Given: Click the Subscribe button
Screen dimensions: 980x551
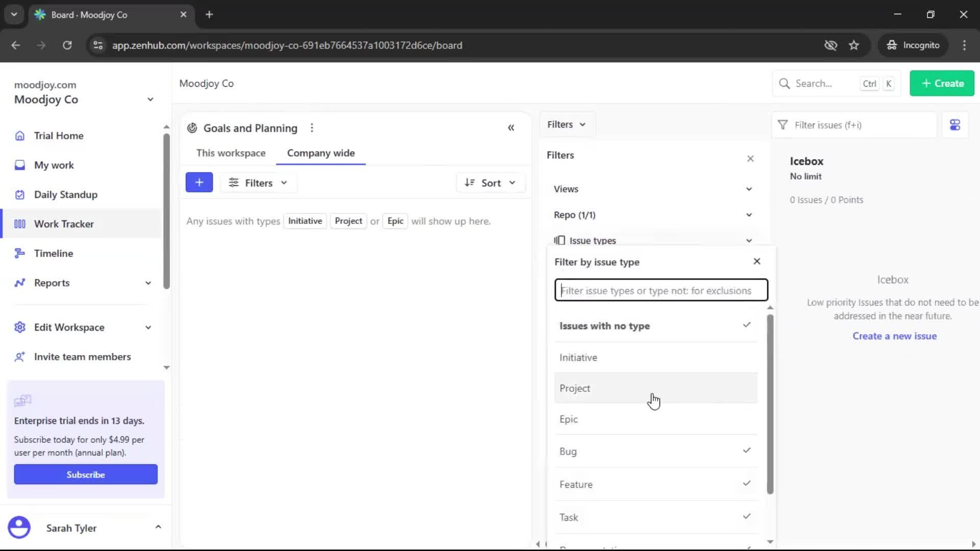Looking at the screenshot, I should pyautogui.click(x=85, y=474).
